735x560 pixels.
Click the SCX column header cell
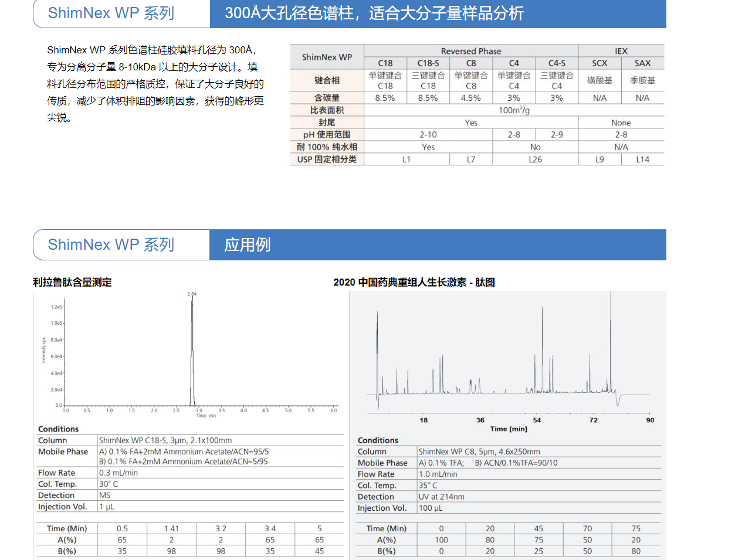[x=599, y=63]
